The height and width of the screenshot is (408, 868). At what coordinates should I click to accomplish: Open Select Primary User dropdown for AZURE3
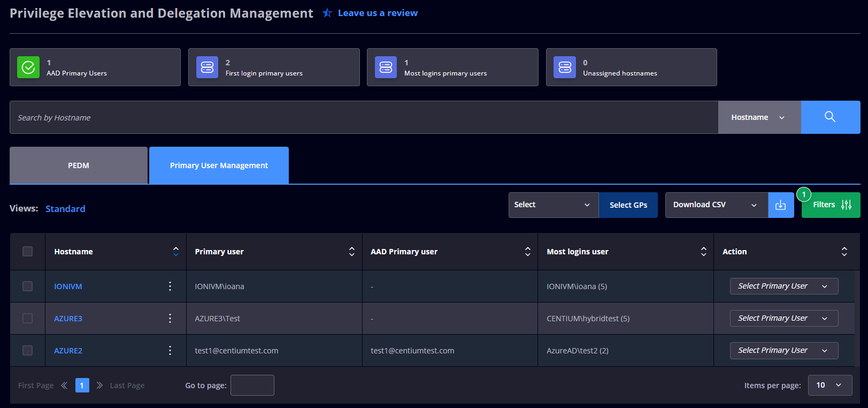tap(784, 319)
